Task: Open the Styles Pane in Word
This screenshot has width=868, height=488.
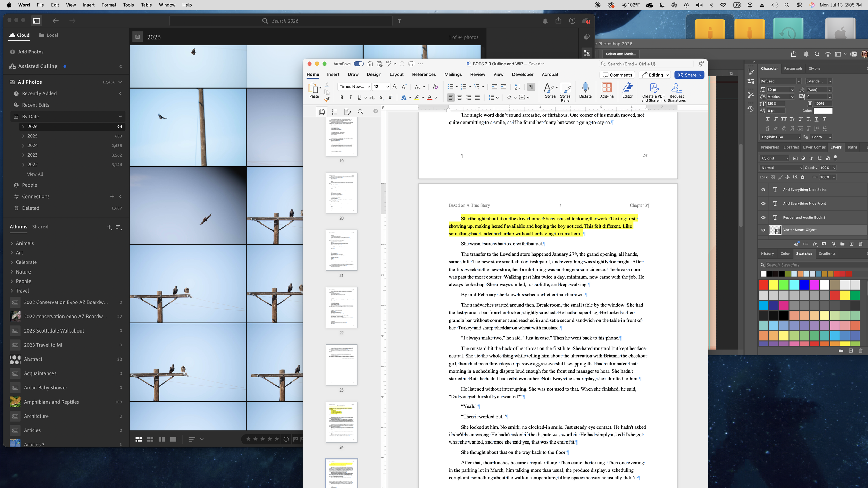Action: tap(565, 92)
